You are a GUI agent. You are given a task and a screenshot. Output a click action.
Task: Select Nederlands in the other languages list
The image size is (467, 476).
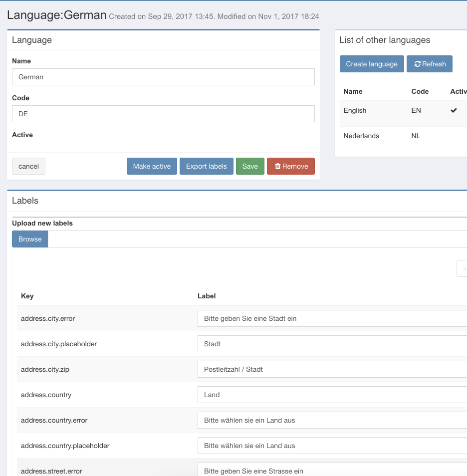tap(361, 136)
